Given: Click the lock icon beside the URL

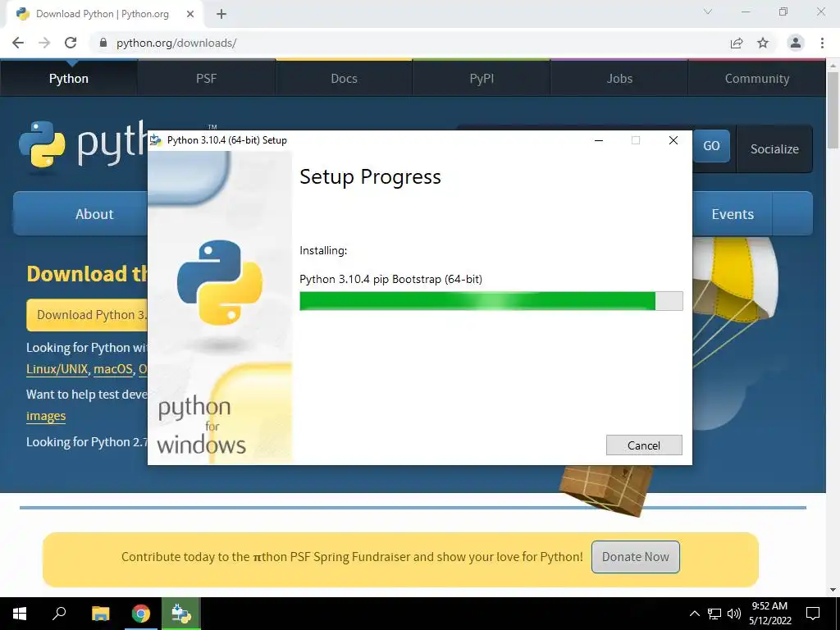Looking at the screenshot, I should click(x=103, y=43).
